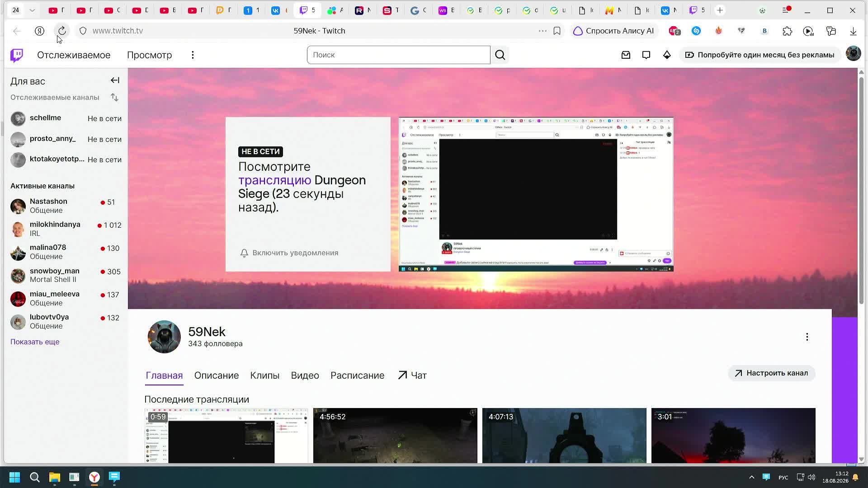Viewport: 868px width, 488px height.
Task: Open the 3:01 broadcast thumbnail
Action: point(733,436)
